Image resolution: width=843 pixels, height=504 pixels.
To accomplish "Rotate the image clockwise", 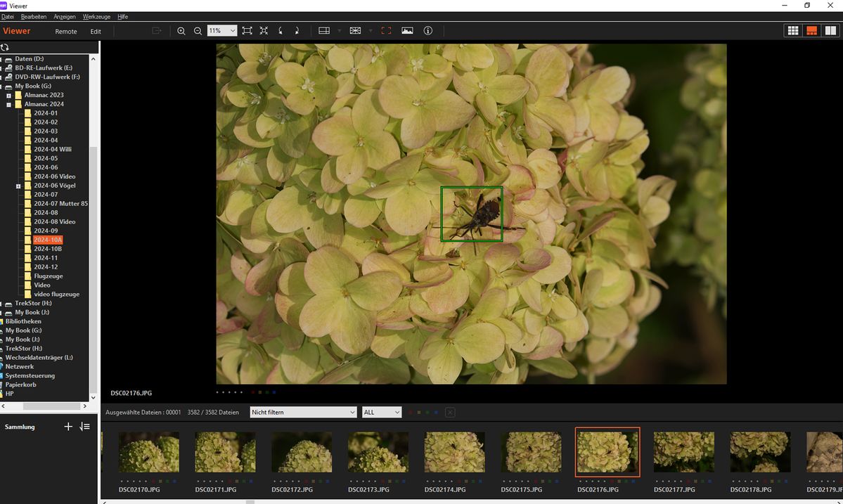I will [297, 31].
